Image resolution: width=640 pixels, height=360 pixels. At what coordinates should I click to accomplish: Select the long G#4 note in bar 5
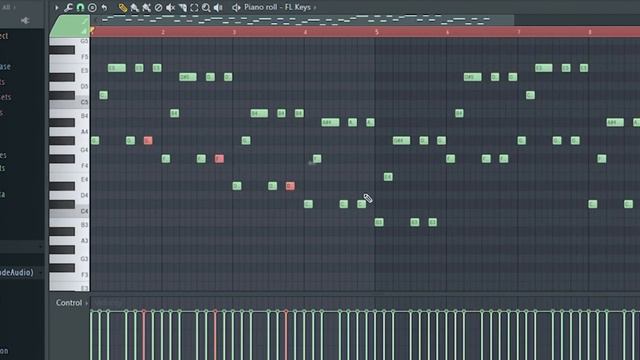pos(401,140)
